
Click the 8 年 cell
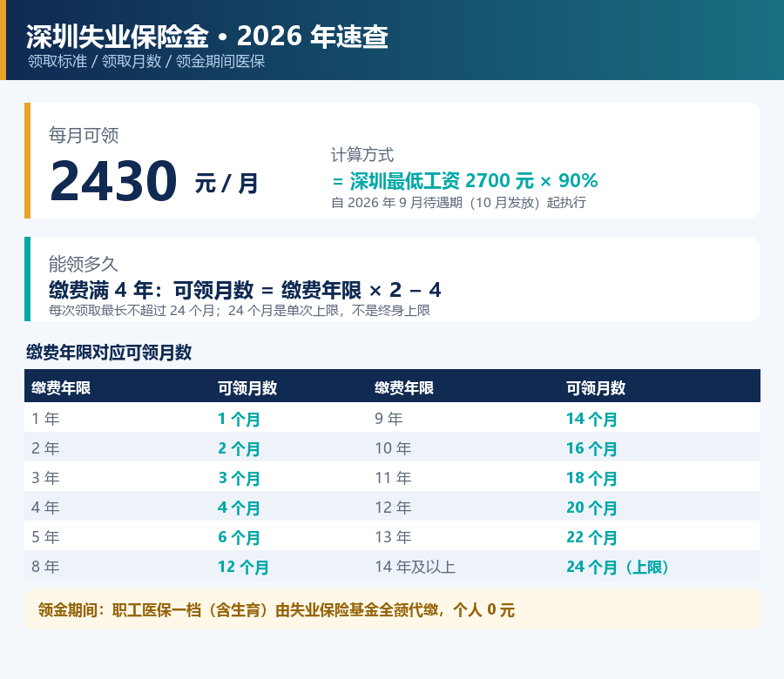[45, 566]
